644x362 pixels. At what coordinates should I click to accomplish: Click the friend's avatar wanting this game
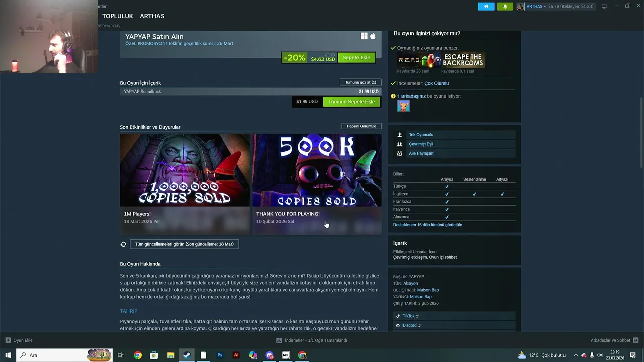[x=404, y=106]
